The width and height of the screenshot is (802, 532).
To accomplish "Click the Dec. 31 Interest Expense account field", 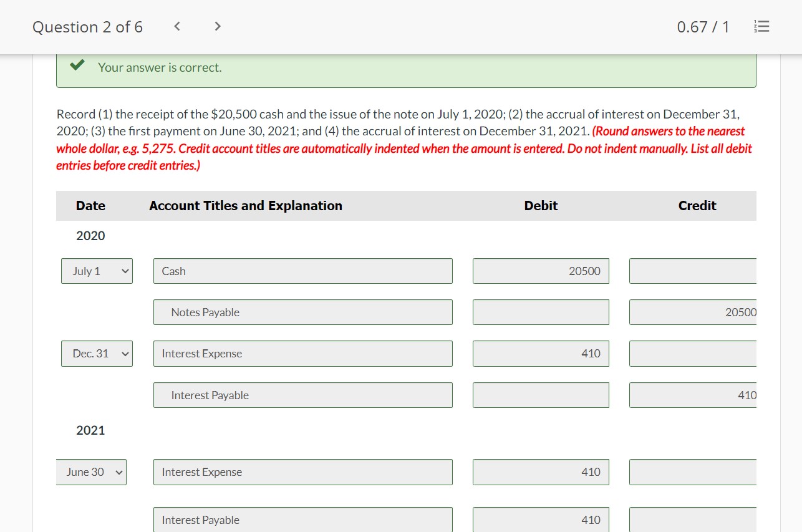I will [303, 354].
